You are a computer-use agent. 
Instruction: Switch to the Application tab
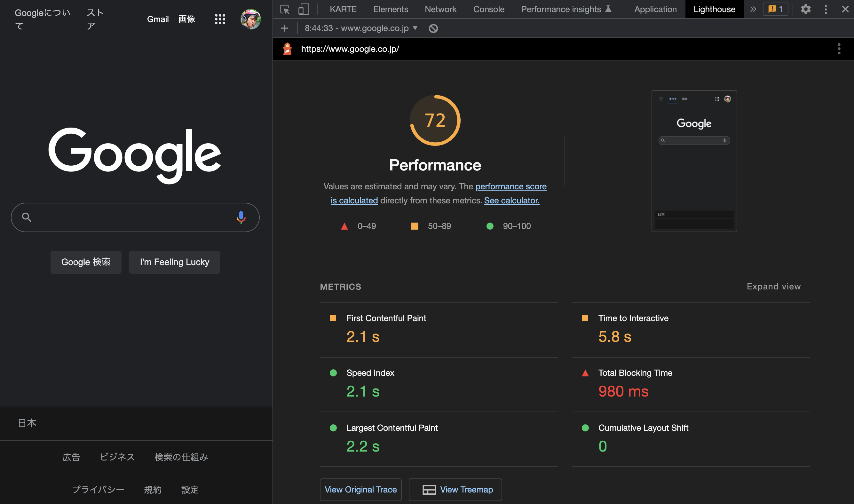(655, 9)
